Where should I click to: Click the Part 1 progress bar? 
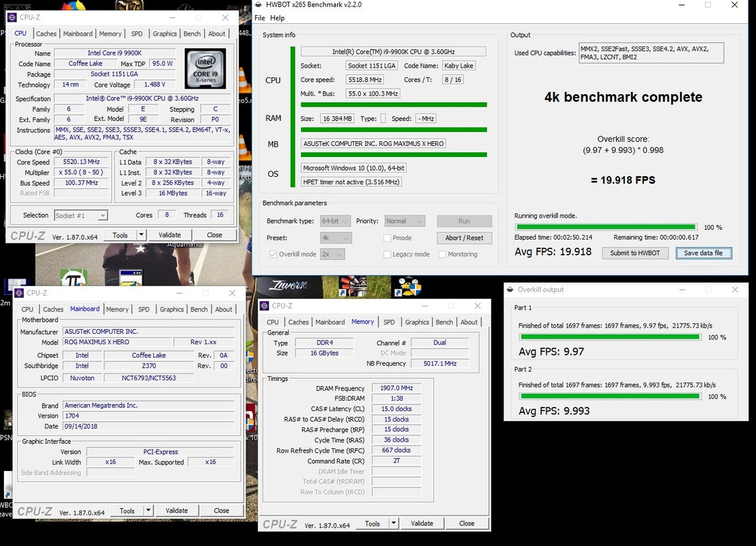(x=611, y=337)
